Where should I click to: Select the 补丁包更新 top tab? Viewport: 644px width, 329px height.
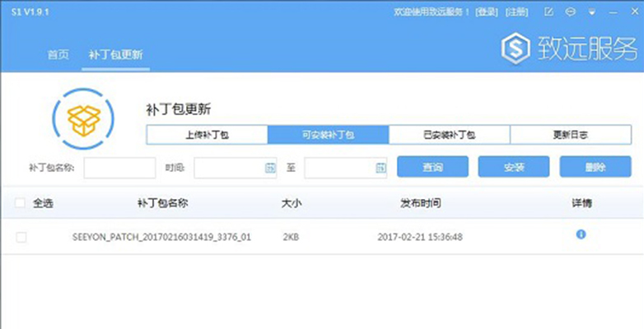115,54
